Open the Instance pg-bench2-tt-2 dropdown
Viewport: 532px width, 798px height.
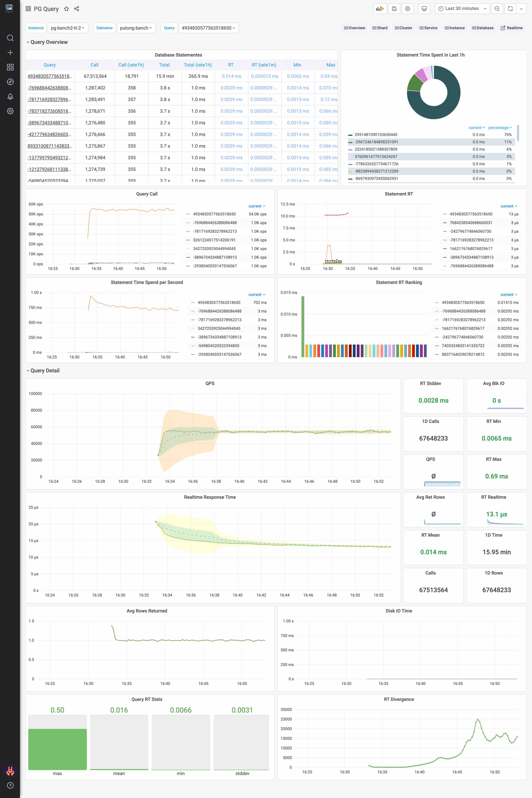click(68, 28)
